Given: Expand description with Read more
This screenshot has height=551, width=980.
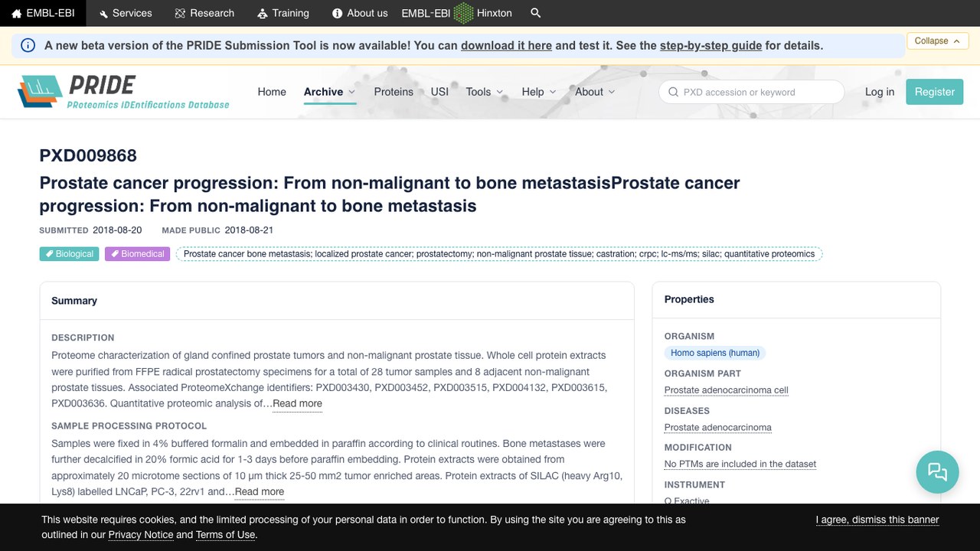Looking at the screenshot, I should (x=297, y=403).
